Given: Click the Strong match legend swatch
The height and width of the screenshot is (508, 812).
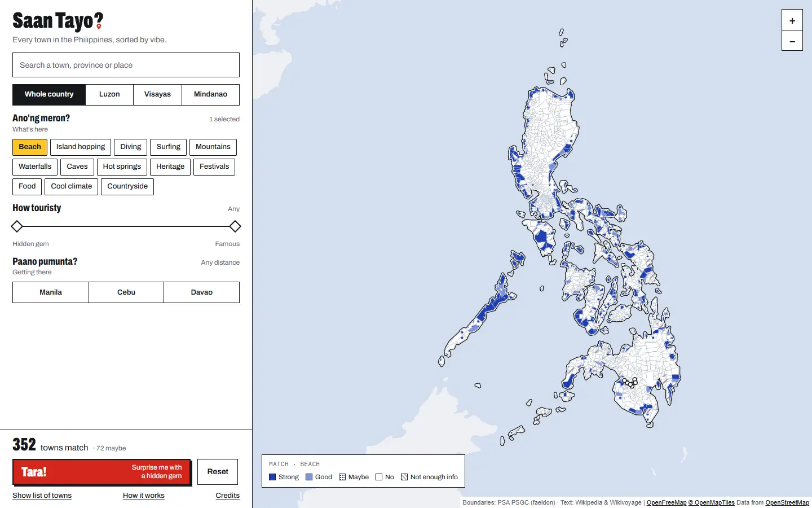Looking at the screenshot, I should pyautogui.click(x=272, y=477).
